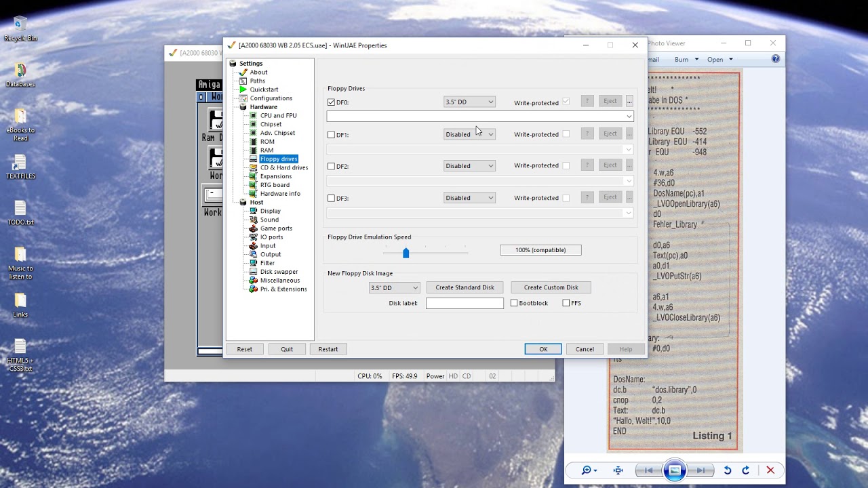868x488 pixels.
Task: Open zoom dropdown in Photo Viewer
Action: click(589, 470)
